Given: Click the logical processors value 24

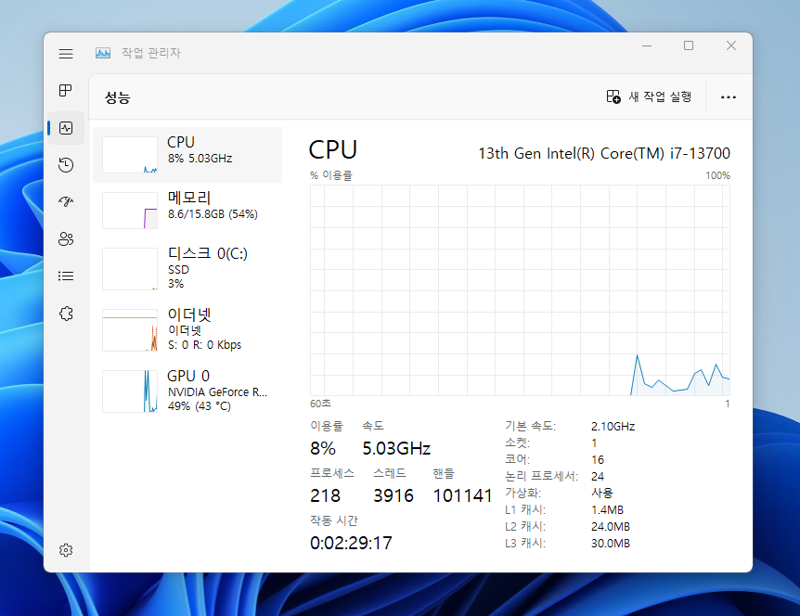Looking at the screenshot, I should 597,476.
